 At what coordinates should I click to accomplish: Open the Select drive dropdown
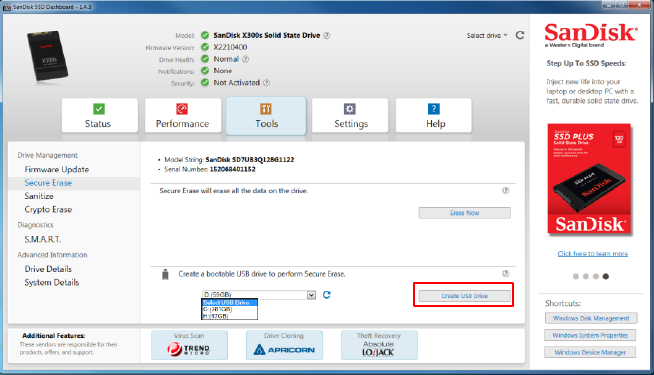pos(487,35)
